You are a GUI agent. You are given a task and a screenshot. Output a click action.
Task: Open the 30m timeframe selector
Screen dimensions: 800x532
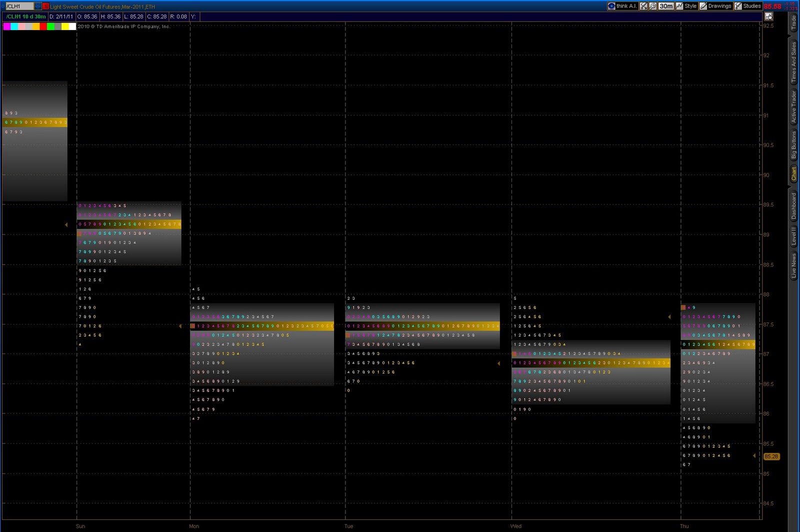(x=666, y=6)
